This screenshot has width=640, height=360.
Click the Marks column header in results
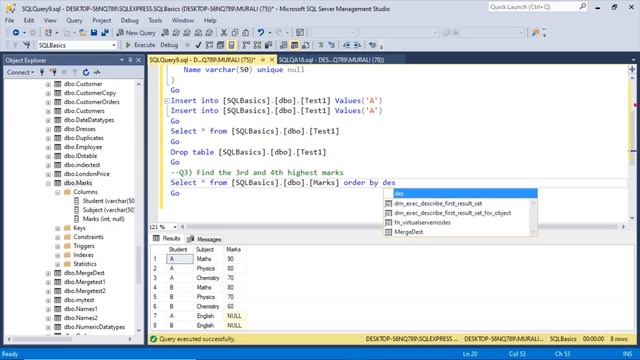pyautogui.click(x=233, y=249)
